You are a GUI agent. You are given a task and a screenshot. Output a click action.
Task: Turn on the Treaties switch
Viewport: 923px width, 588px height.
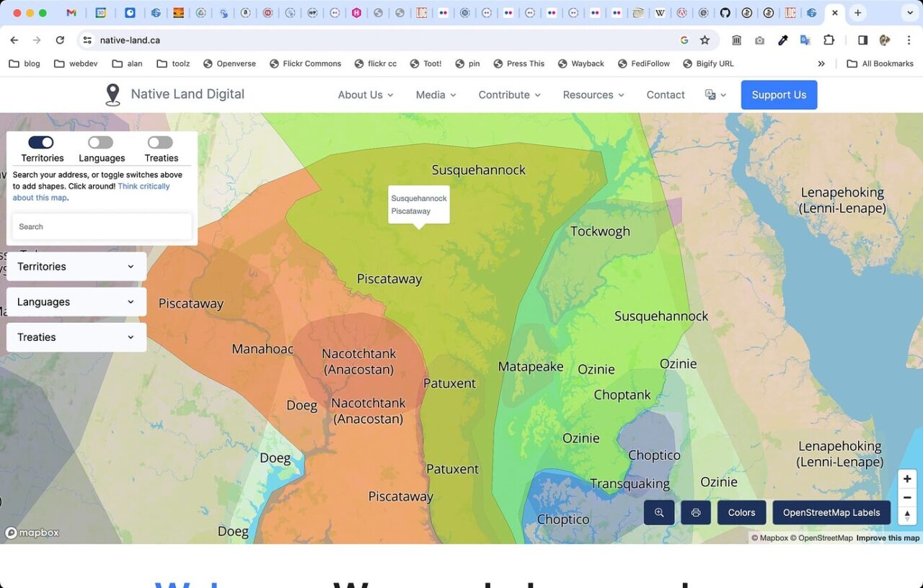pos(160,143)
